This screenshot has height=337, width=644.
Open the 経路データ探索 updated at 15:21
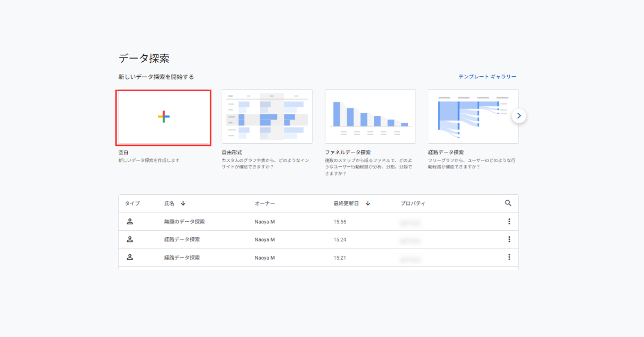[182, 258]
